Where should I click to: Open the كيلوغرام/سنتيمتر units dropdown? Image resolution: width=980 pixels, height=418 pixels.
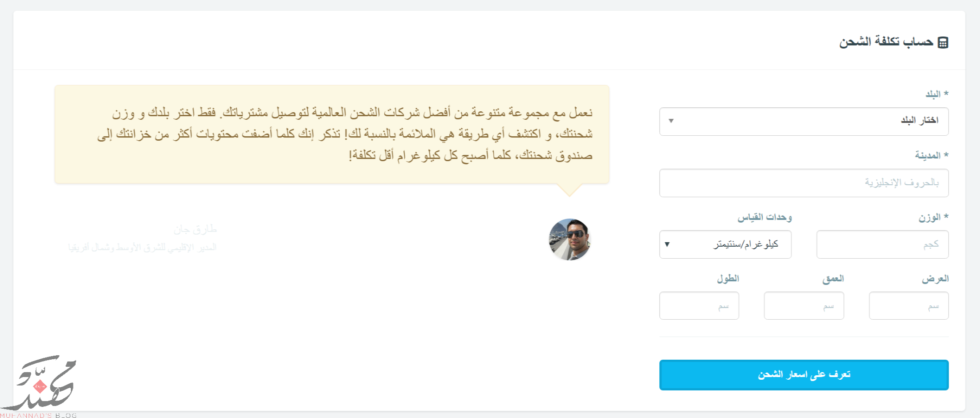point(725,244)
